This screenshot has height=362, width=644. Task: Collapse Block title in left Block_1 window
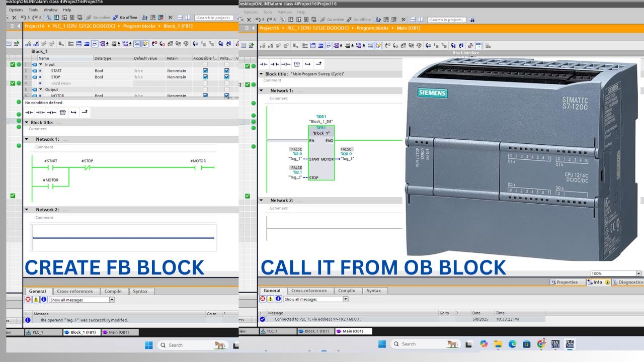pos(27,122)
